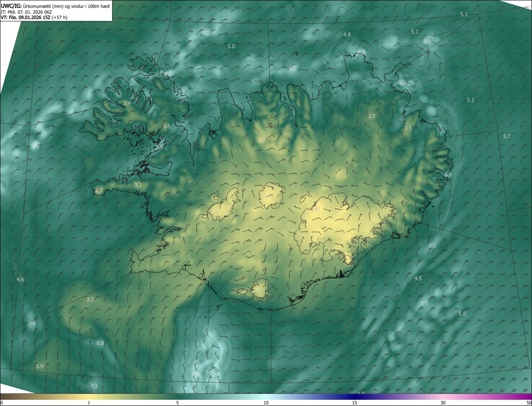Image resolution: width=532 pixels, height=406 pixels.
Task: Click the 8.0 value label on the map
Action: [x=424, y=303]
